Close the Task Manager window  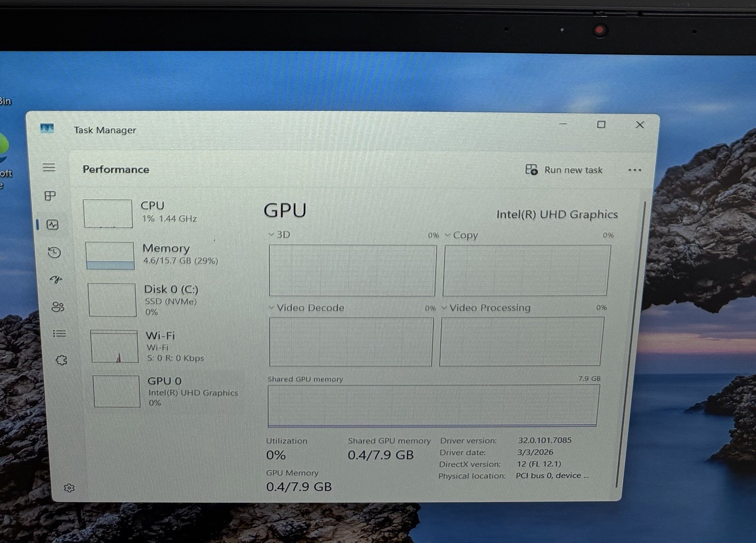[x=640, y=125]
